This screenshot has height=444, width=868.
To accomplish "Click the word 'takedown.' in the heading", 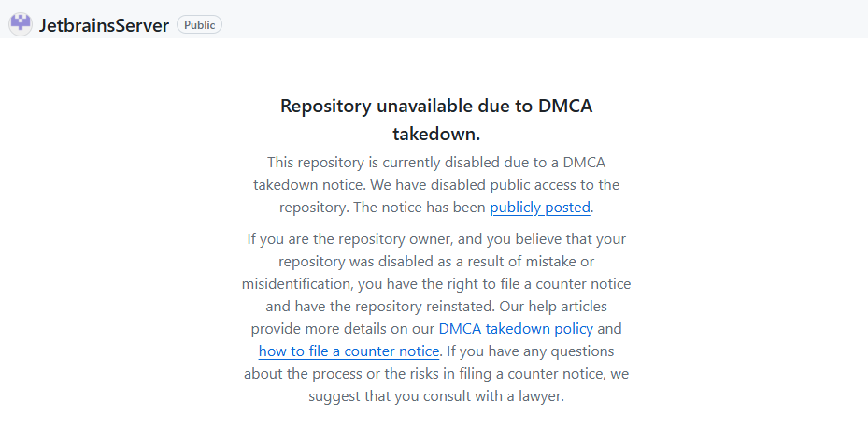I will [436, 134].
